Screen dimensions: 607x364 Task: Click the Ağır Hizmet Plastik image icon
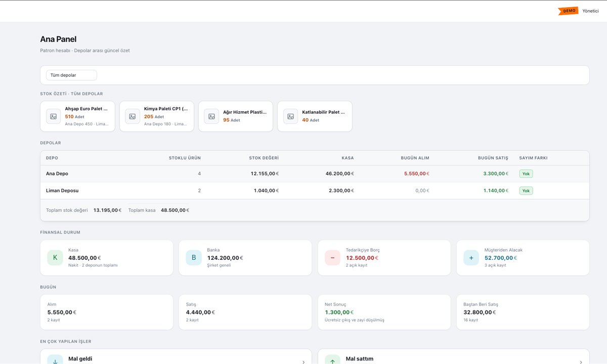pyautogui.click(x=211, y=116)
